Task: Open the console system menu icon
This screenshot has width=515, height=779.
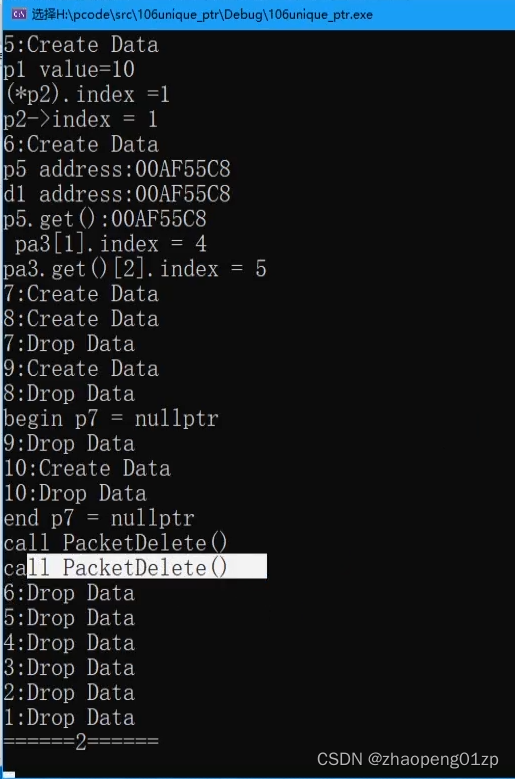Action: point(19,14)
